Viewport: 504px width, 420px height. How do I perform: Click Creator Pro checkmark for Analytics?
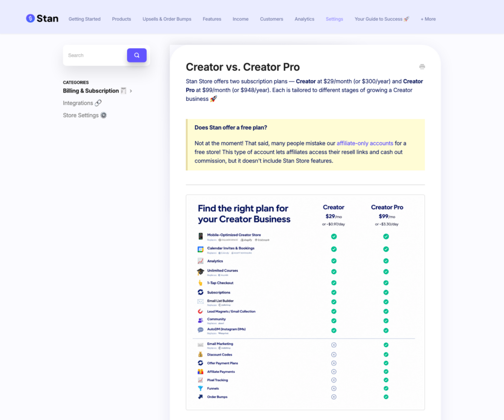click(x=386, y=261)
